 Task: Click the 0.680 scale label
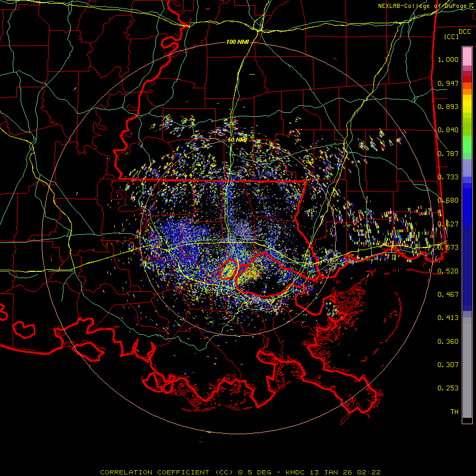[x=448, y=200]
